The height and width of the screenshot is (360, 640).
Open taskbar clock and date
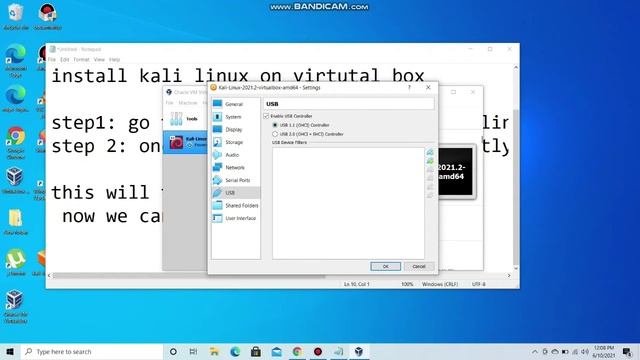604,351
